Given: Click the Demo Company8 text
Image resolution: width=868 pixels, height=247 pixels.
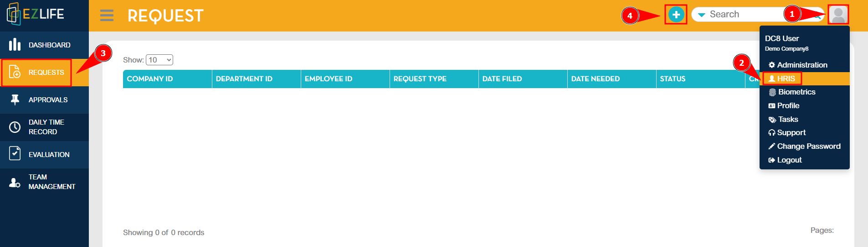Looking at the screenshot, I should [x=787, y=49].
